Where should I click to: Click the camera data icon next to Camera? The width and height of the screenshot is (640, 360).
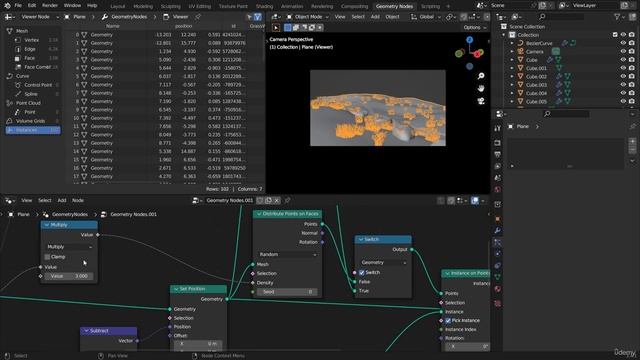click(556, 51)
